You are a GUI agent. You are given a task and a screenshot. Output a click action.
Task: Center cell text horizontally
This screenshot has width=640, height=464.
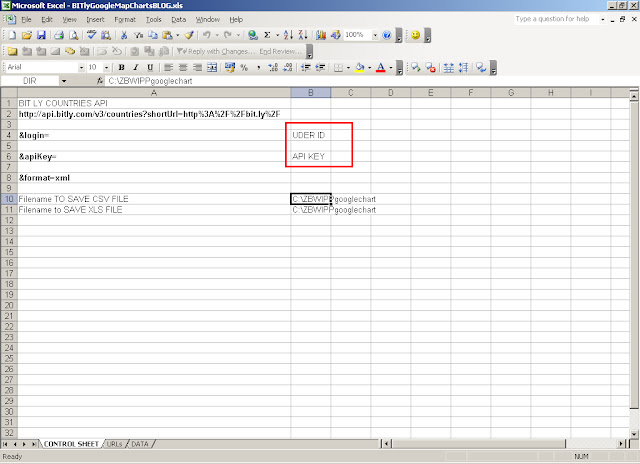(x=183, y=67)
